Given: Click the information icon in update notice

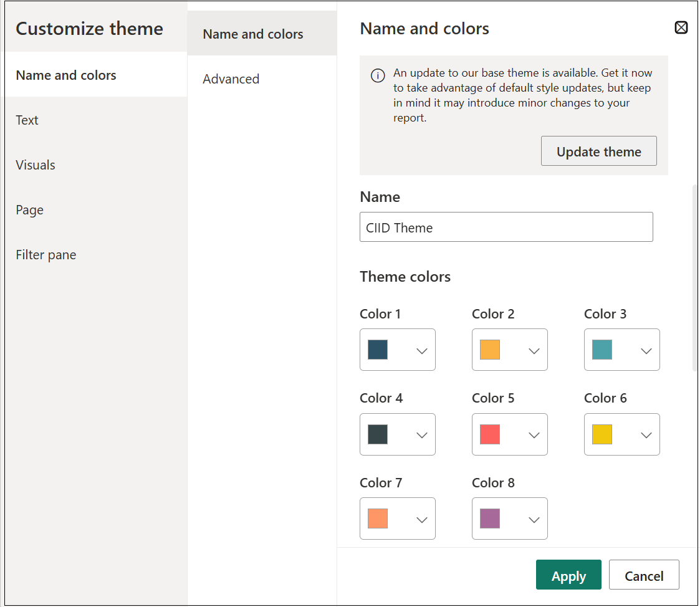Looking at the screenshot, I should pos(378,75).
